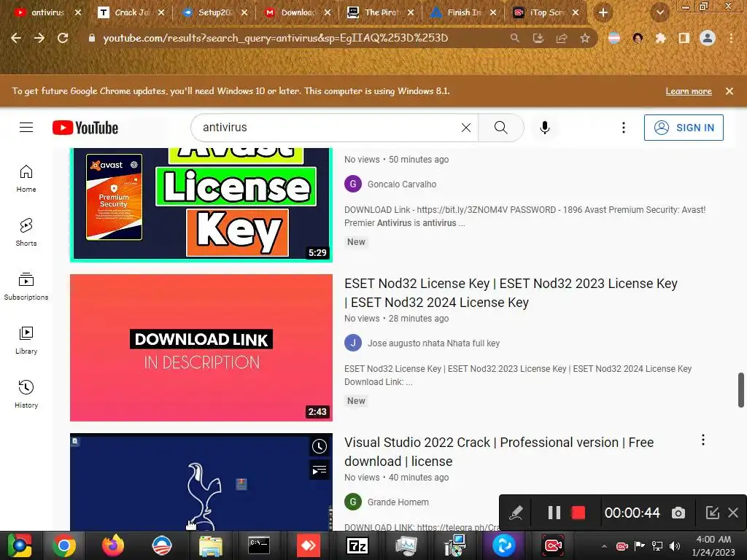Open a new browser tab

pos(603,12)
